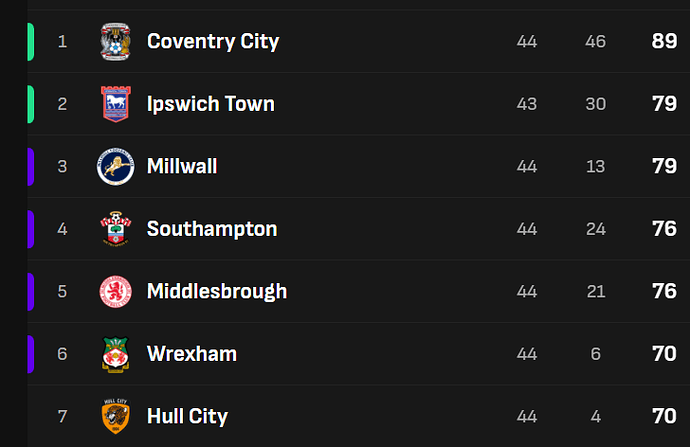
Task: Click Ipswich Town's 43 games played
Action: pos(527,104)
